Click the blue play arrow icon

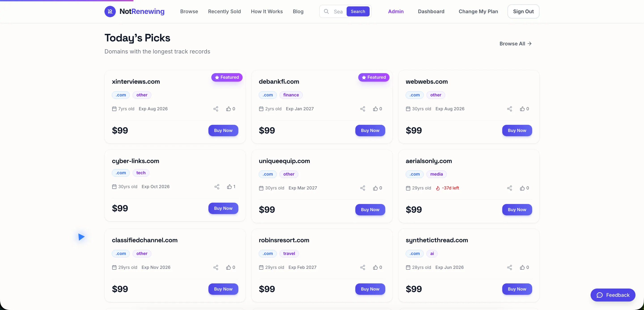point(81,237)
